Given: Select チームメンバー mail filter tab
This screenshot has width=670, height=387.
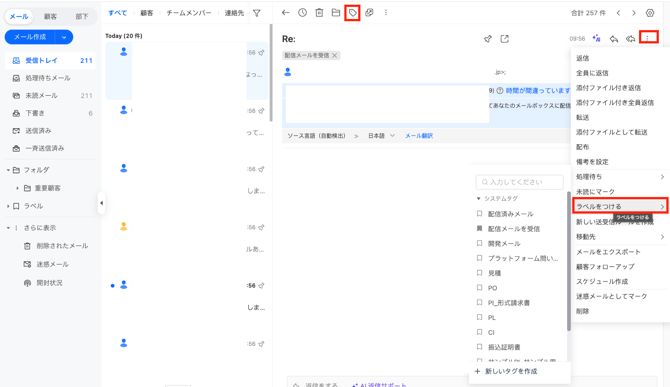Looking at the screenshot, I should click(x=189, y=13).
